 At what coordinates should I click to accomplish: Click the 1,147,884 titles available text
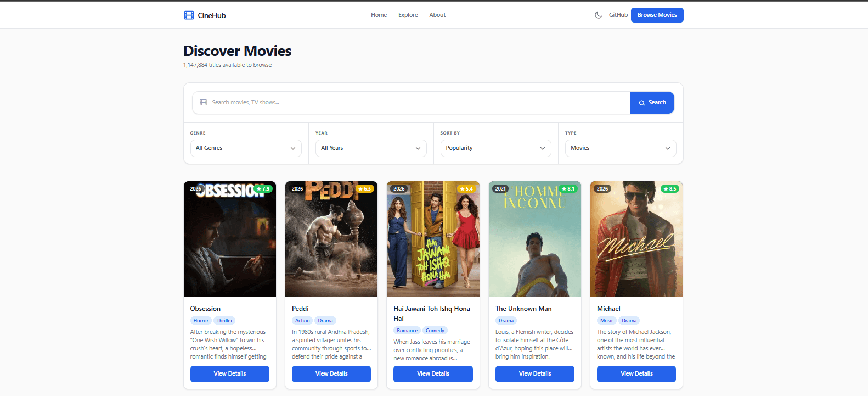tap(227, 65)
